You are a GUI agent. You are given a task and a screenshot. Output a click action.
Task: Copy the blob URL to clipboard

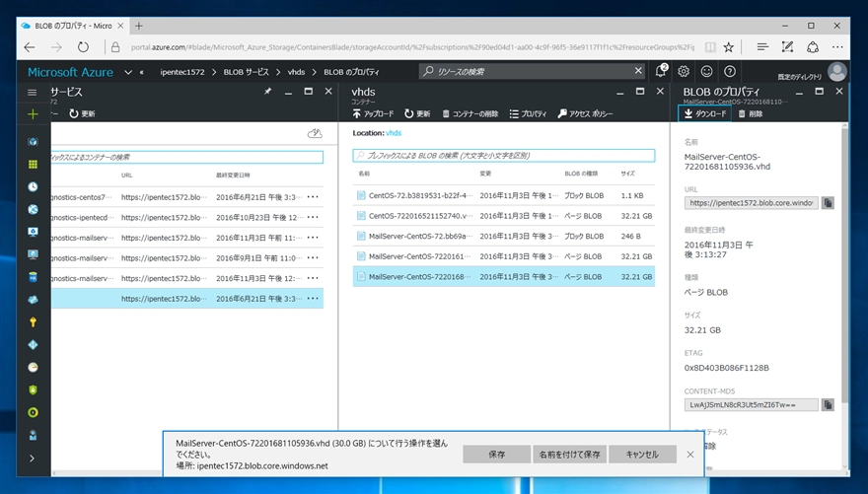click(828, 203)
